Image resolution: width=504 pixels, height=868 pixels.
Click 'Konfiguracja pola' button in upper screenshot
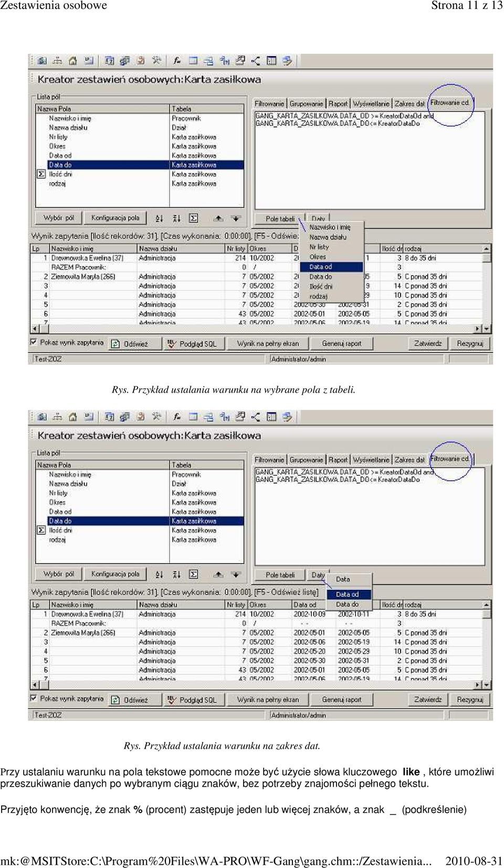point(115,218)
